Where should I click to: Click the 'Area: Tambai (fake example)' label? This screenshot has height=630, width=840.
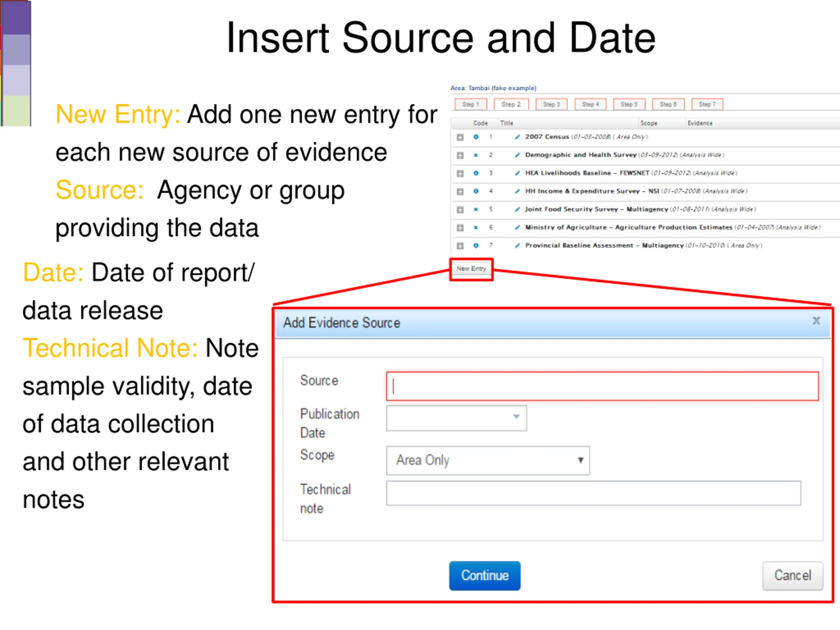pyautogui.click(x=493, y=88)
